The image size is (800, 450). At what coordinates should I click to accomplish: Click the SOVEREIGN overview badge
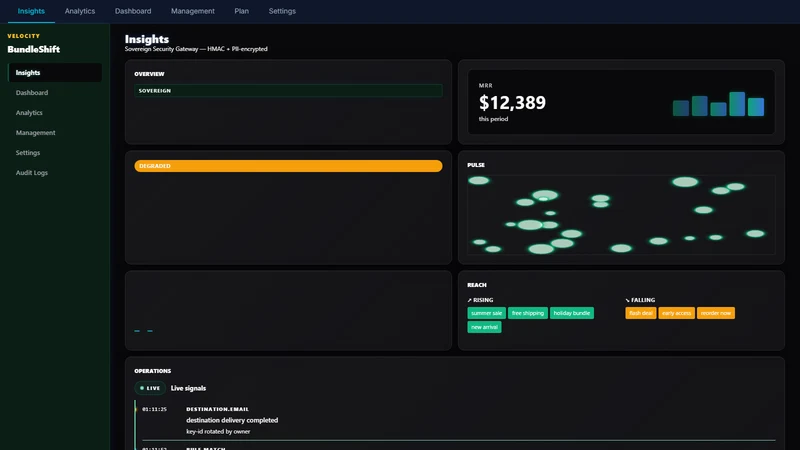pos(288,90)
